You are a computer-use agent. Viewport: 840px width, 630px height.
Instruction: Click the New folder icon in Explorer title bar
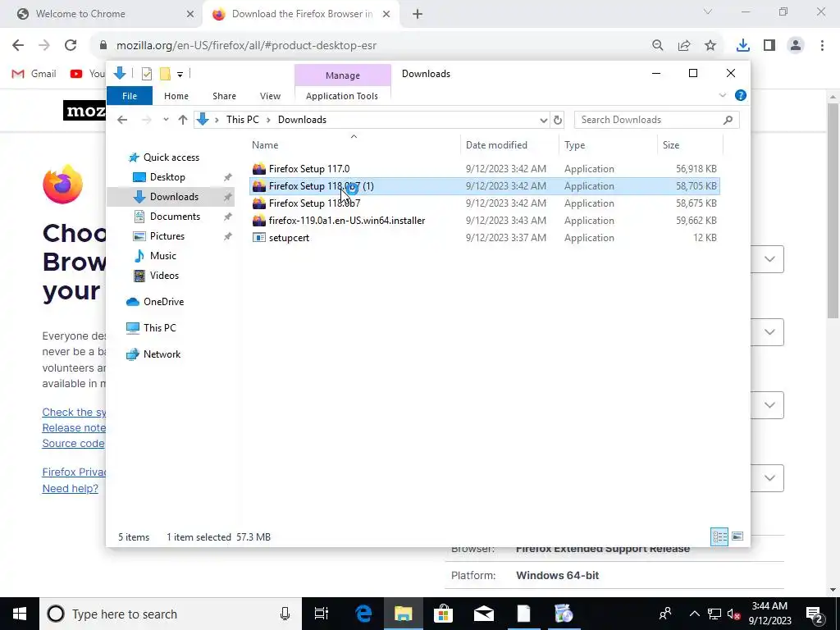point(165,74)
